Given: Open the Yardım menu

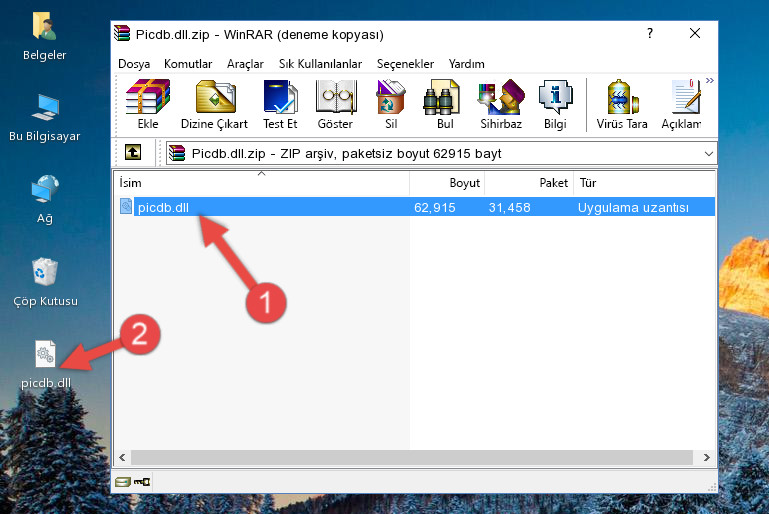Looking at the screenshot, I should (466, 64).
